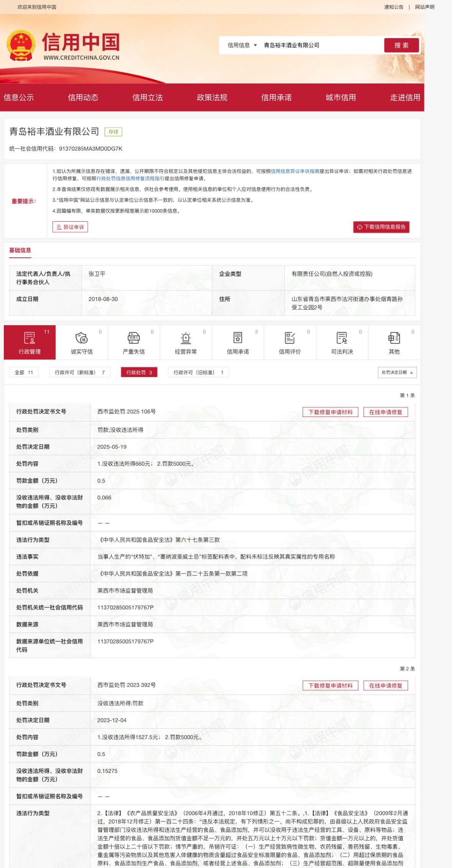
Task: Click enterprise type 有限责任公司(自然人投资或控股)
Action: coord(332,274)
